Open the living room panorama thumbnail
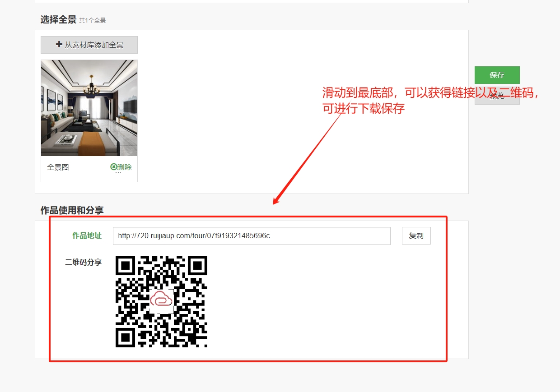560x392 pixels. click(89, 108)
